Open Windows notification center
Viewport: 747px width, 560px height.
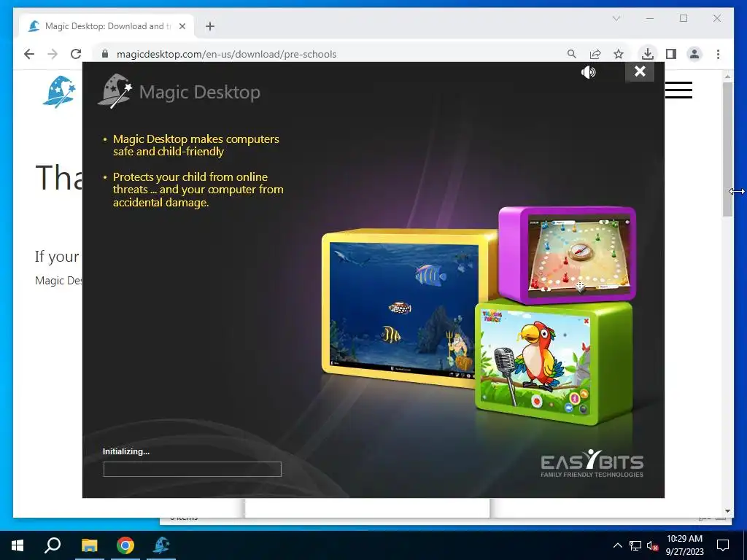(x=723, y=545)
